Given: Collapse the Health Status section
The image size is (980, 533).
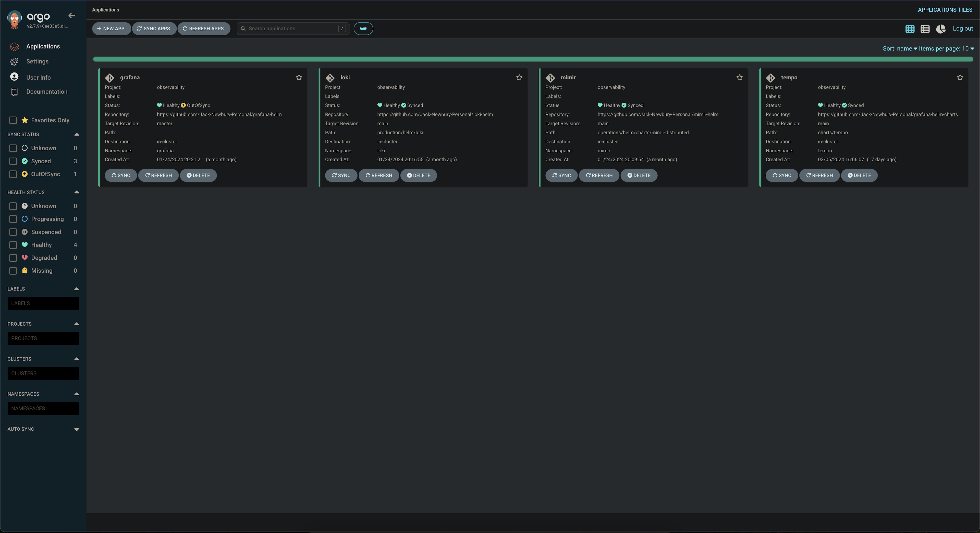Looking at the screenshot, I should click(77, 192).
